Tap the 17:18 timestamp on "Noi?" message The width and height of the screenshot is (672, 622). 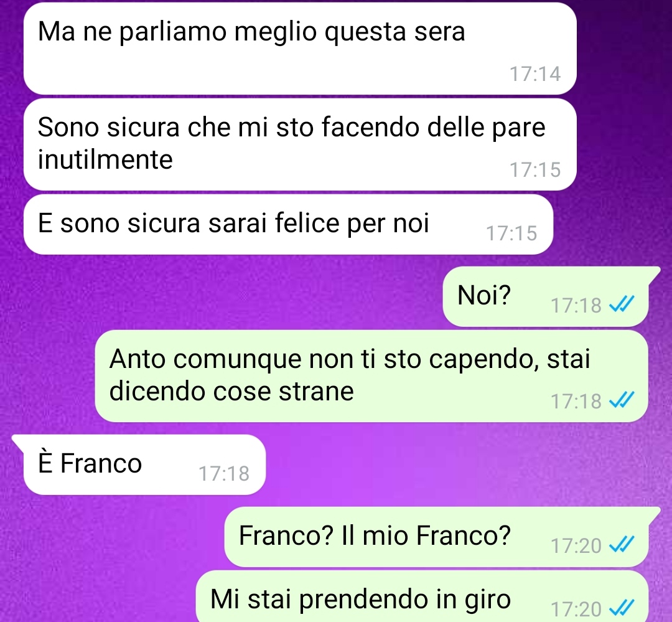pyautogui.click(x=576, y=306)
